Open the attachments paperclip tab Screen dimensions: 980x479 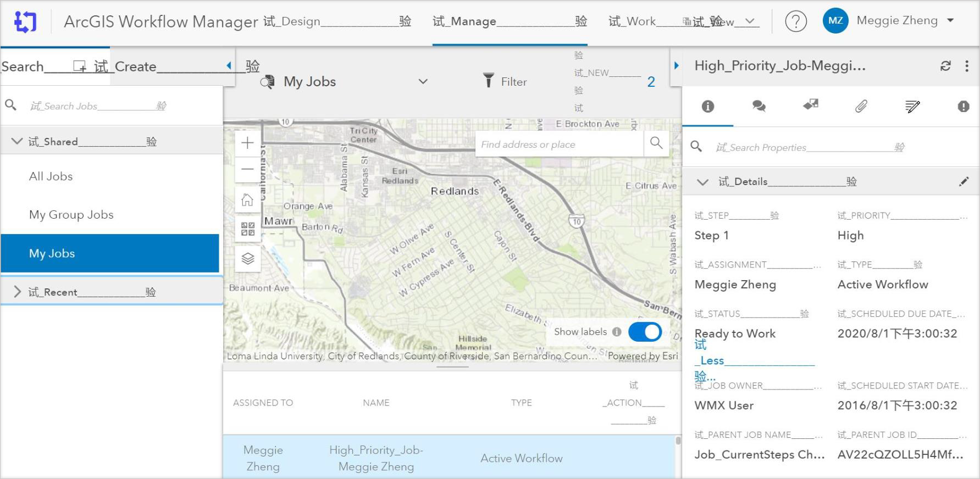(x=861, y=107)
